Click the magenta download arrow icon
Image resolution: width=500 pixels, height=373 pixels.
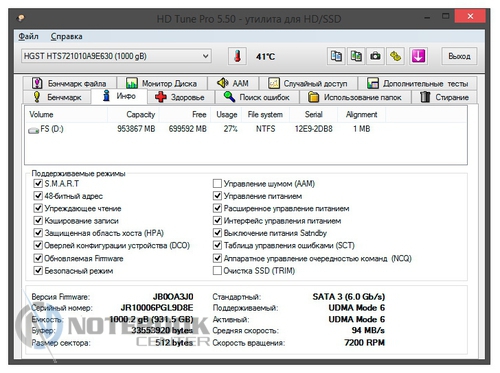418,56
